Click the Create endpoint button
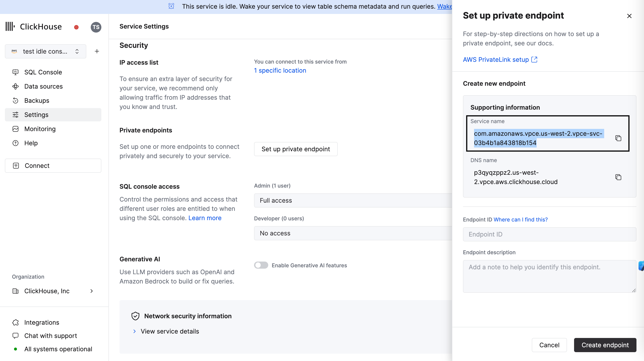 pyautogui.click(x=605, y=345)
